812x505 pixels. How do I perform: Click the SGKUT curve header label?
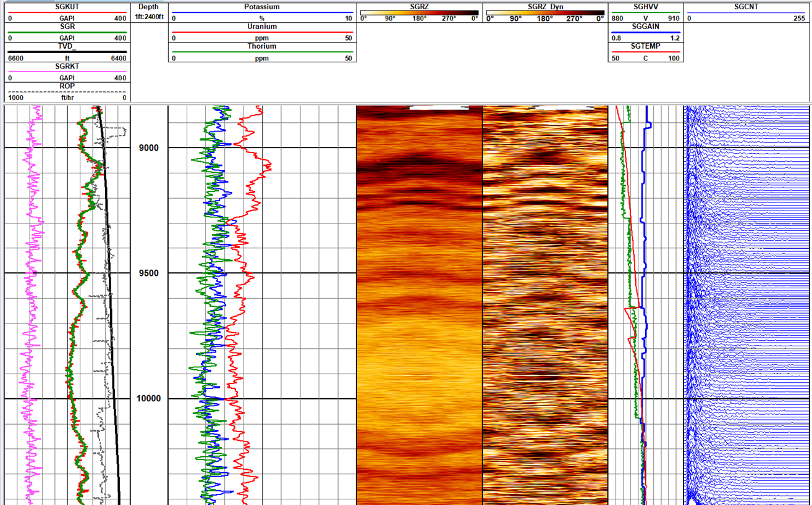tap(66, 7)
